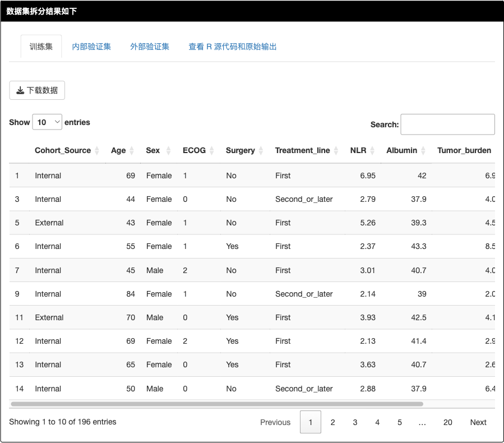Image resolution: width=504 pixels, height=443 pixels.
Task: Click the 下载数据 download button
Action: 37,90
